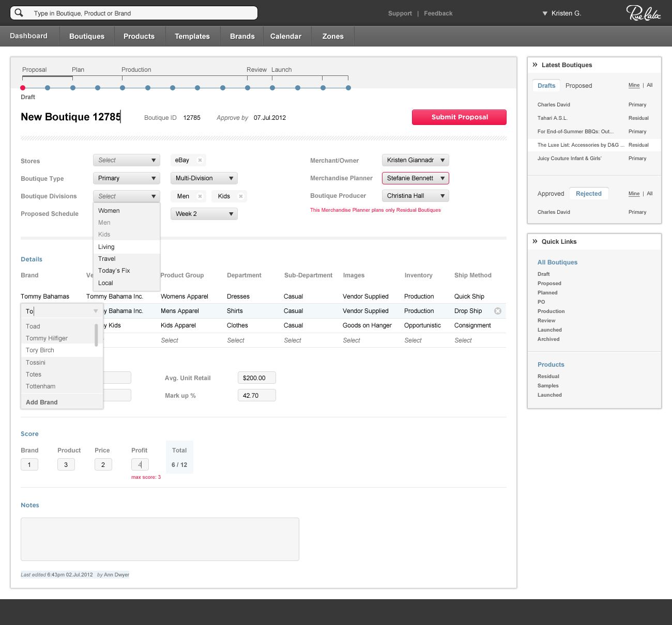Viewport: 672px width, 625px height.
Task: Open the Tahari A.S.L. draft
Action: [x=553, y=118]
